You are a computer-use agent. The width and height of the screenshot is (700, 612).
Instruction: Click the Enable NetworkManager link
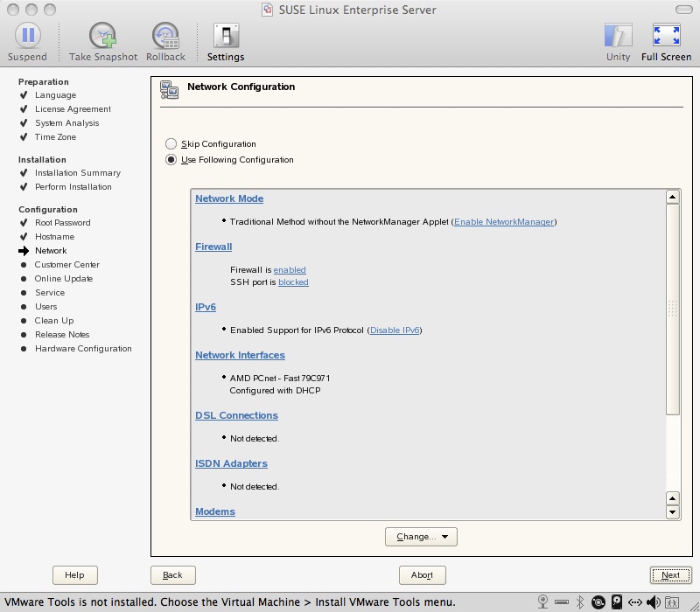click(504, 222)
